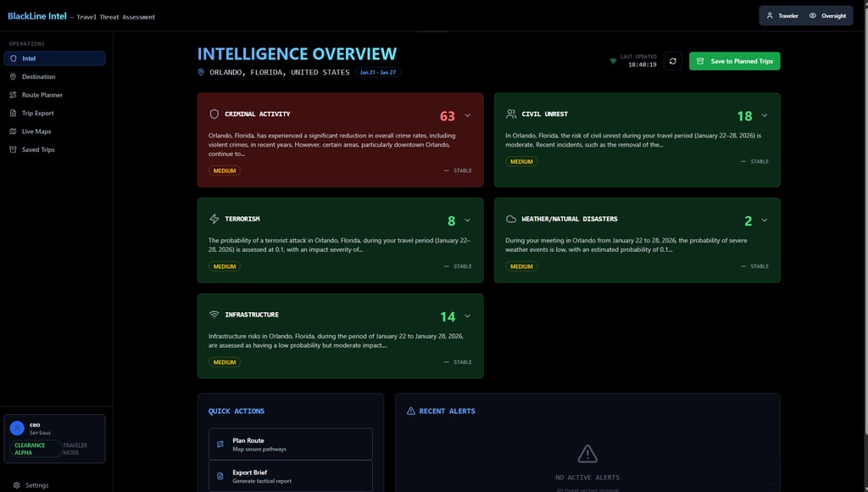Select Trip Export in sidebar
This screenshot has height=492, width=868.
[54, 113]
